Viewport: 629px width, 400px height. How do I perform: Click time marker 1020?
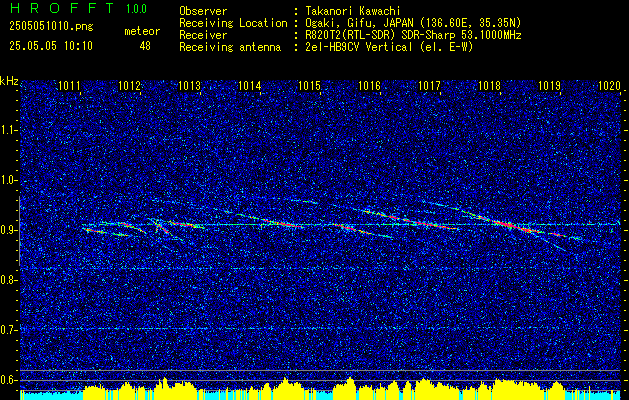[x=609, y=86]
